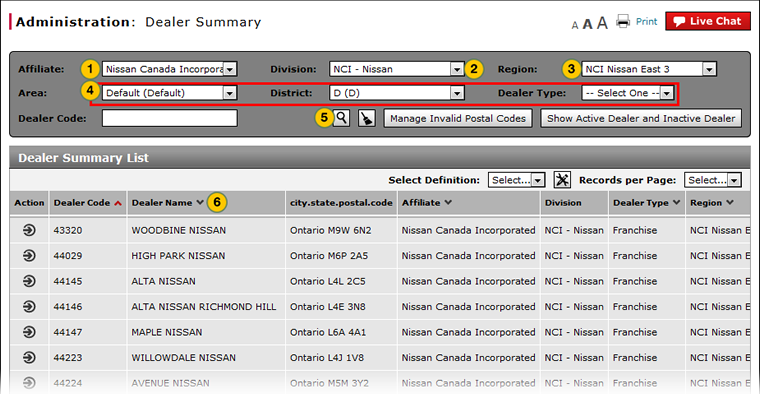This screenshot has width=760, height=394.
Task: Select the small font size A
Action: [575, 25]
